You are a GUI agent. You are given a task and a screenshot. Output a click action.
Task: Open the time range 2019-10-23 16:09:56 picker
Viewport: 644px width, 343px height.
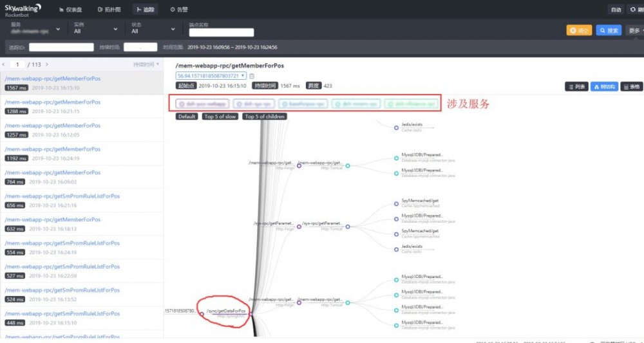[x=232, y=47]
